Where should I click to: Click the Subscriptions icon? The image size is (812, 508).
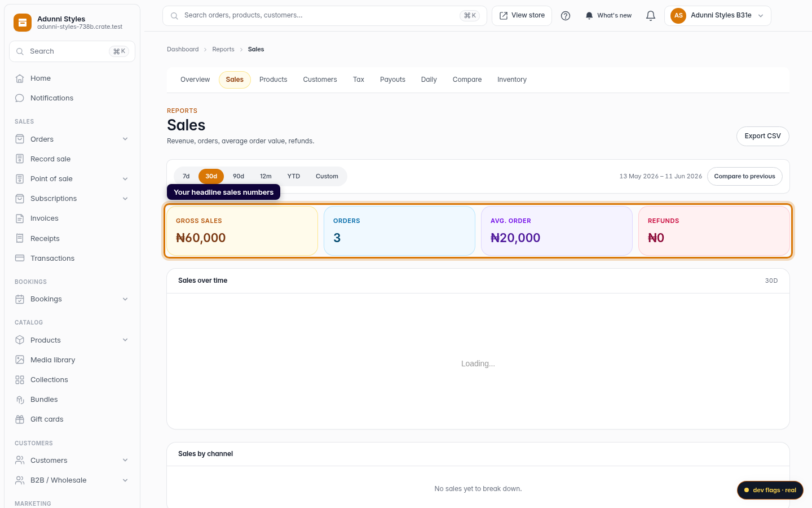[x=20, y=199]
